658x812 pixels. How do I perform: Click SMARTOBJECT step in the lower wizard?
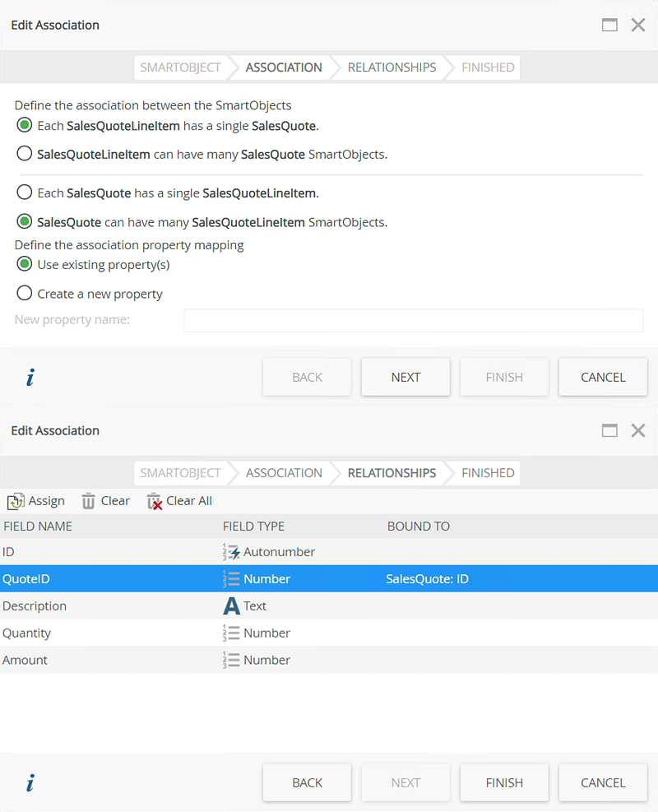point(180,473)
